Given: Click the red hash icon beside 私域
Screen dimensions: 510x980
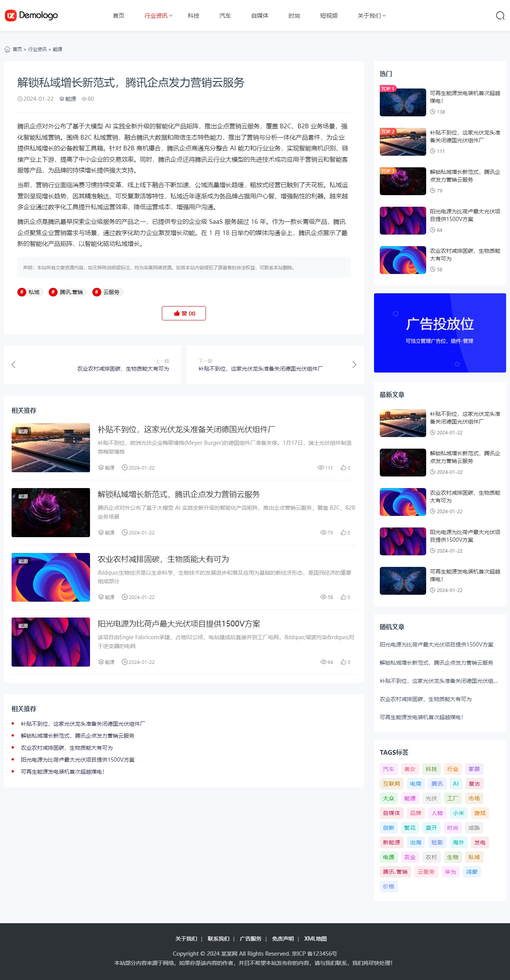Looking at the screenshot, I should [22, 292].
